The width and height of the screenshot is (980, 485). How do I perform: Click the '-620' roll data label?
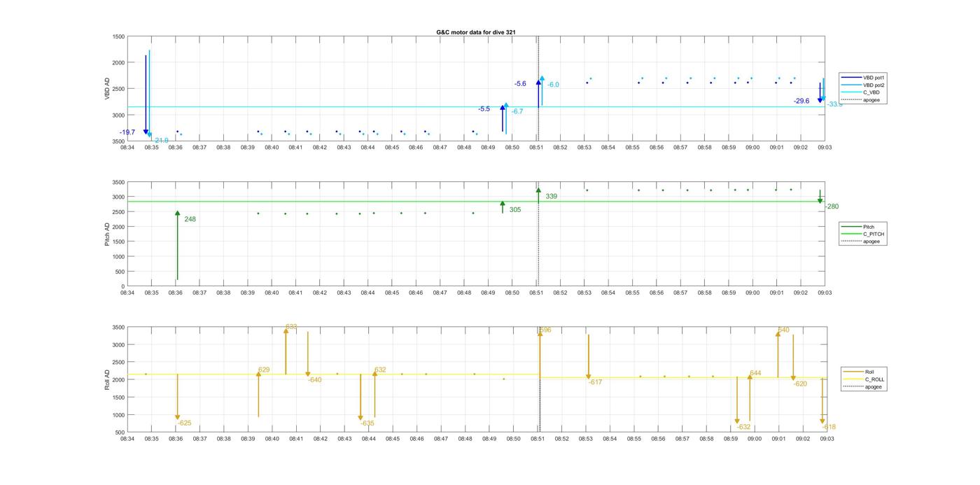(x=800, y=384)
